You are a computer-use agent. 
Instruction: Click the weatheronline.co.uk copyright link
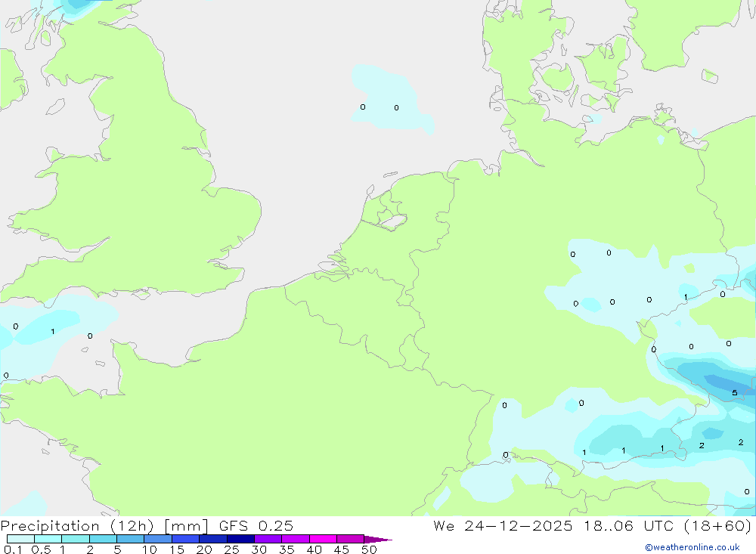point(692,547)
